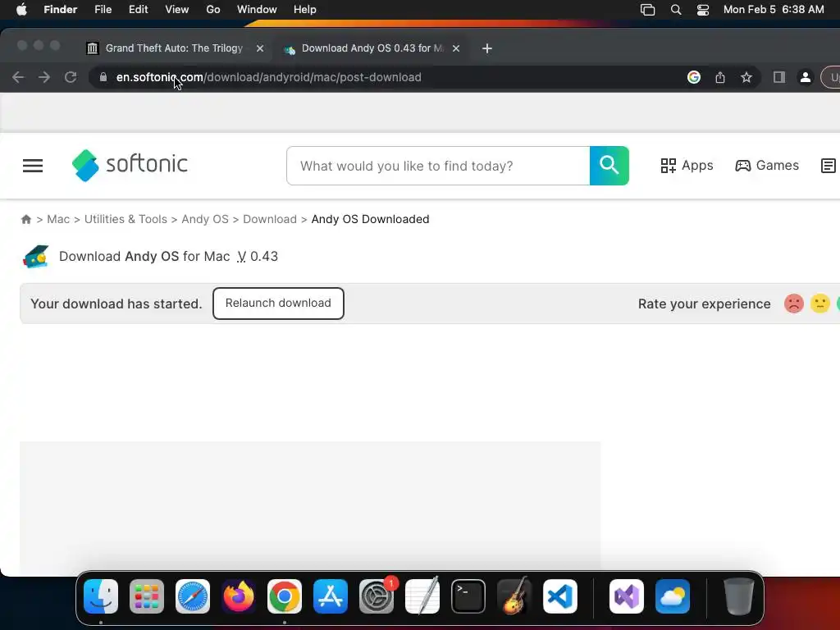Open the Go menu
This screenshot has height=630, width=840.
[x=213, y=10]
